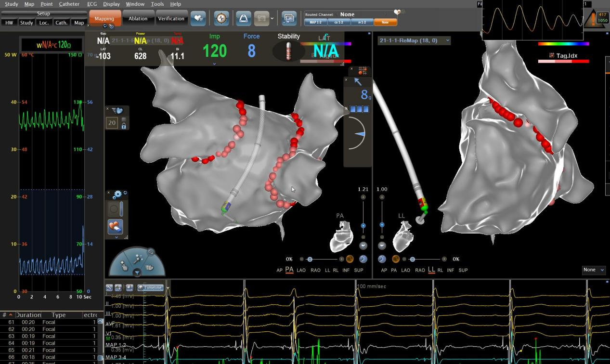Image resolution: width=610 pixels, height=364 pixels.
Task: Click the orange center-view icon in left viewport
Action: click(x=350, y=259)
